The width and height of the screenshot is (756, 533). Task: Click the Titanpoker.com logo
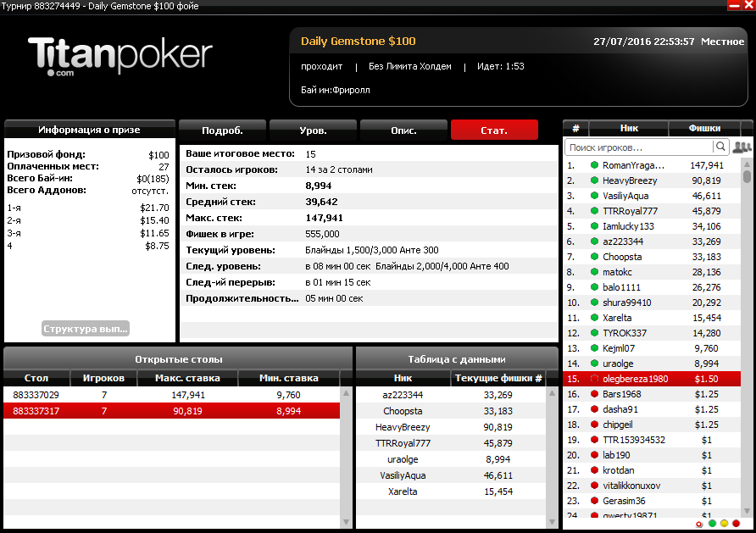click(x=120, y=56)
